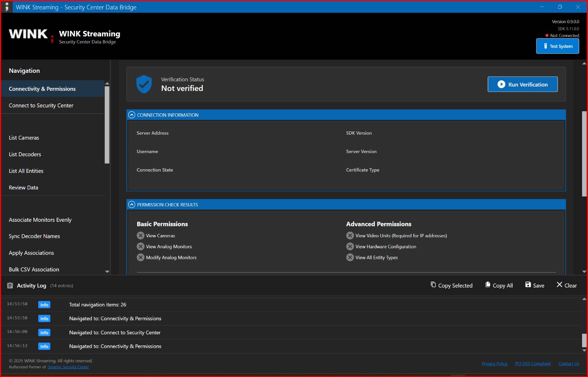Click the activity log scrollbar thumb
Image resolution: width=588 pixels, height=377 pixels.
pyautogui.click(x=584, y=341)
